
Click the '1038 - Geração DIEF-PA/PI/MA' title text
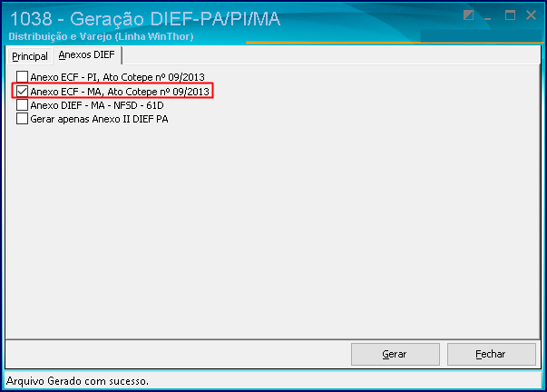(145, 18)
